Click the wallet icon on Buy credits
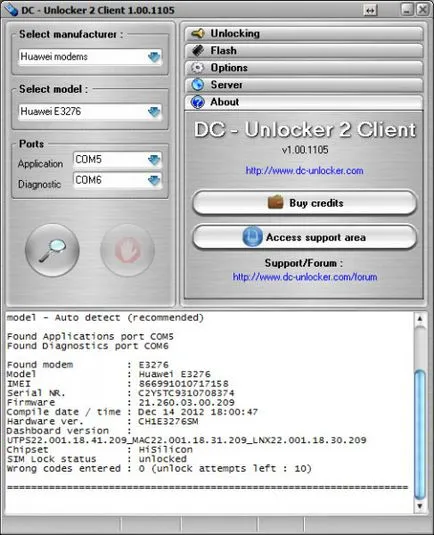434x535 pixels. tap(275, 202)
